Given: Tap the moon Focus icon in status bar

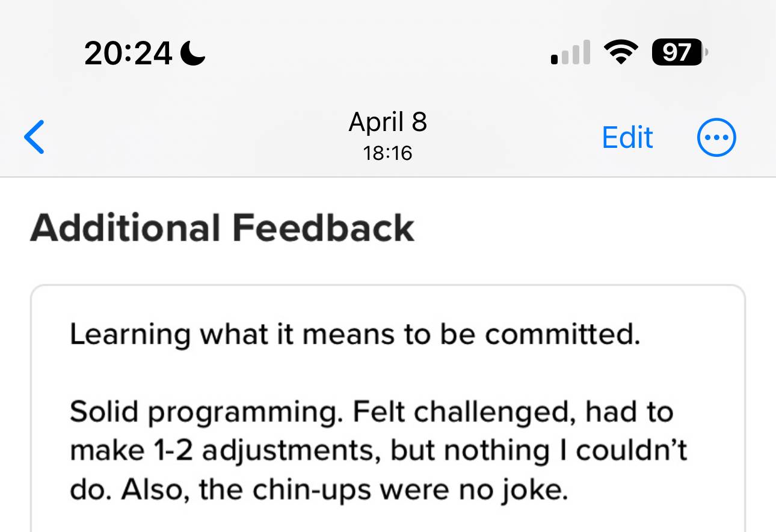Looking at the screenshot, I should (193, 54).
